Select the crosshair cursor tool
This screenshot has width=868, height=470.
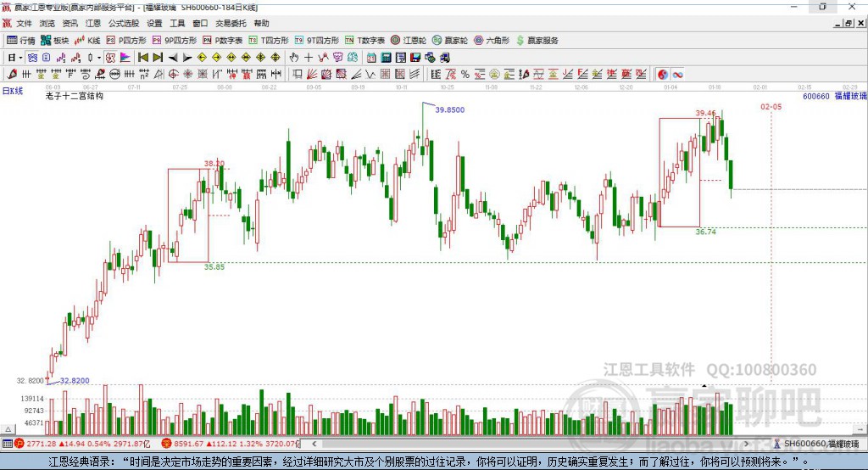coord(309,58)
